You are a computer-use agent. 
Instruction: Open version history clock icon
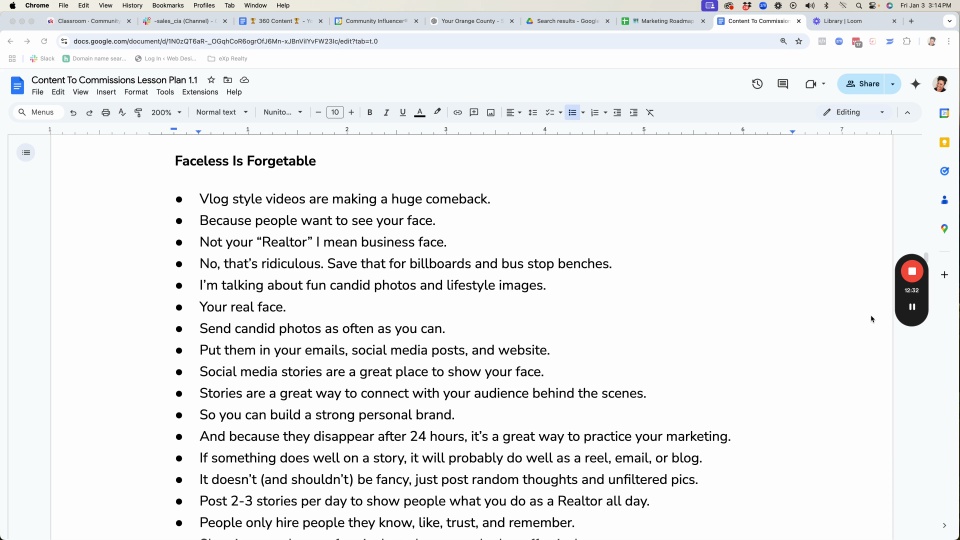757,84
